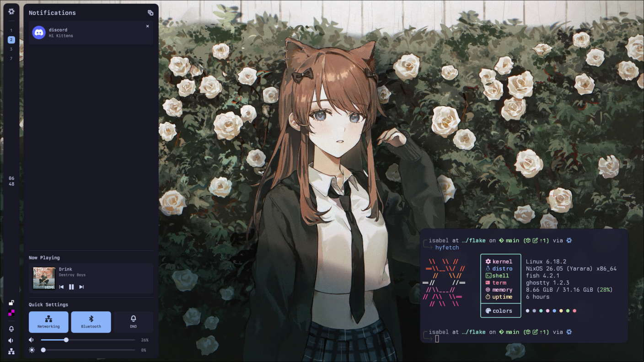Click the NixOS snowflake logo atop the sidebar
644x362 pixels.
click(x=11, y=11)
